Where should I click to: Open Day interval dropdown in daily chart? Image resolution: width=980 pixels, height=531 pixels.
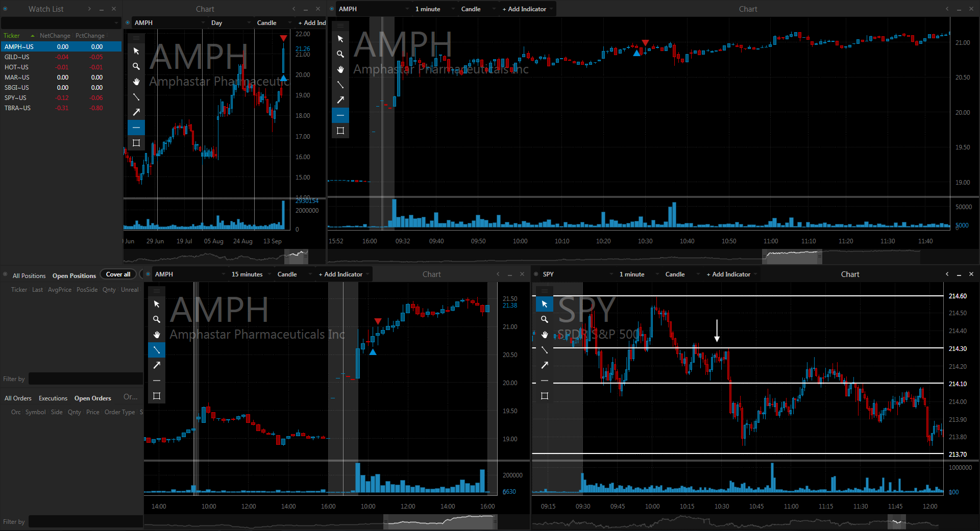(x=232, y=22)
